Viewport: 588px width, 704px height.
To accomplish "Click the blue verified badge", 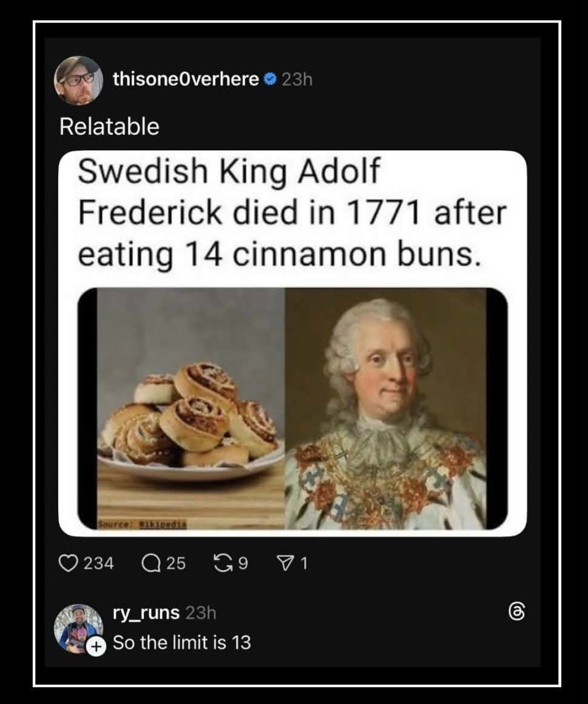I will coord(271,79).
